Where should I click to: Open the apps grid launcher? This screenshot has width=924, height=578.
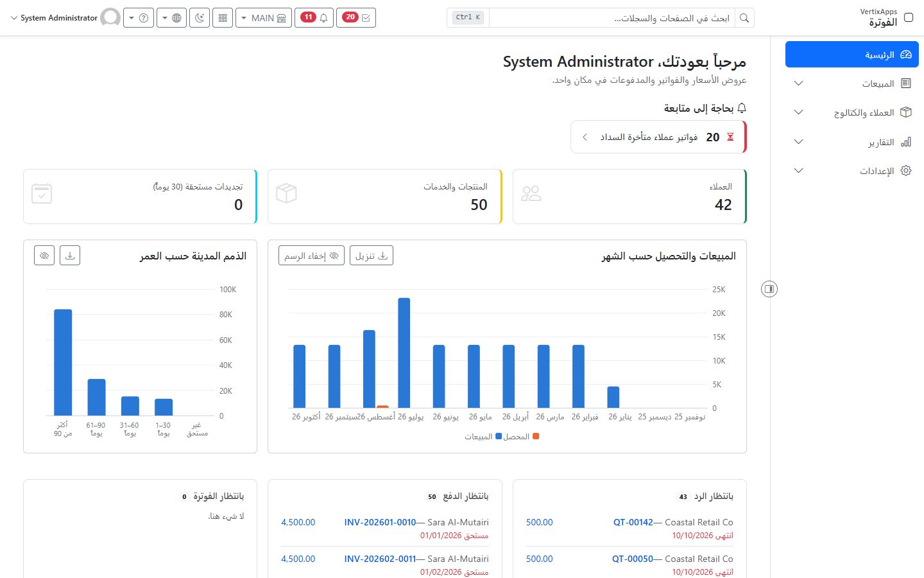[x=223, y=18]
